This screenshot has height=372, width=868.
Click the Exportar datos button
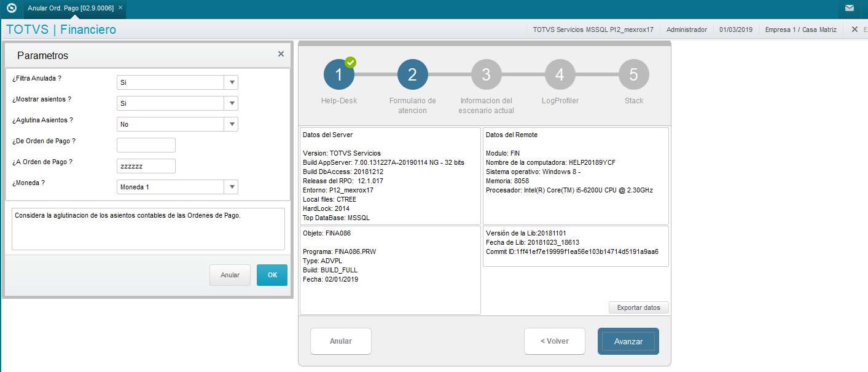[639, 307]
